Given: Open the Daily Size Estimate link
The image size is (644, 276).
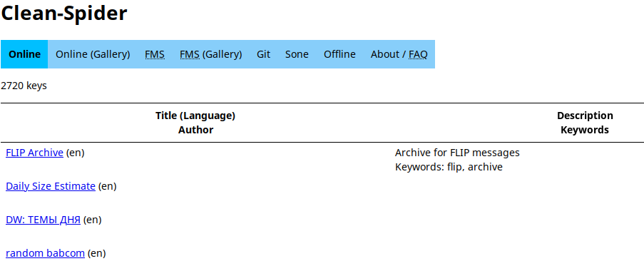Looking at the screenshot, I should [51, 186].
